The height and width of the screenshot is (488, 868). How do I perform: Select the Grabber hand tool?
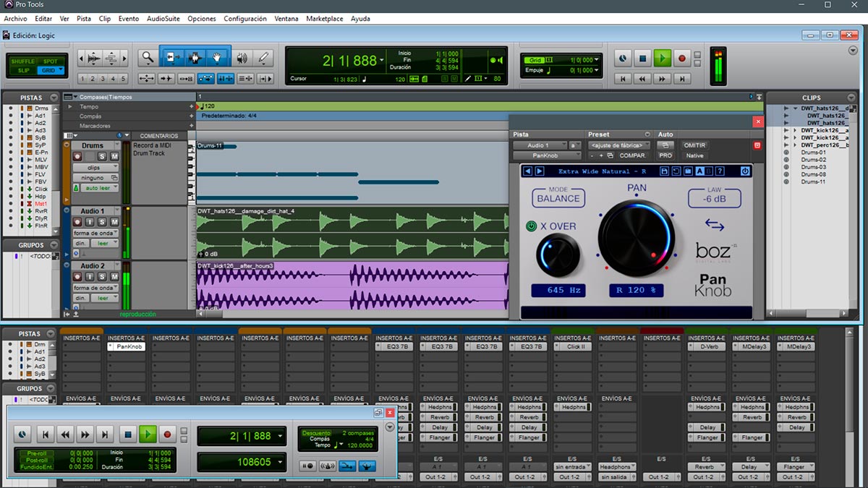coord(217,57)
